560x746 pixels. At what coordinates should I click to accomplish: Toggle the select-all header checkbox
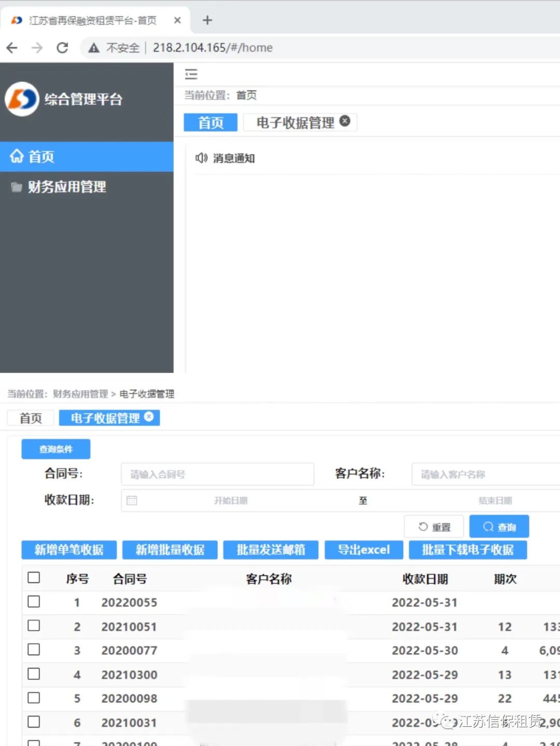click(x=34, y=578)
